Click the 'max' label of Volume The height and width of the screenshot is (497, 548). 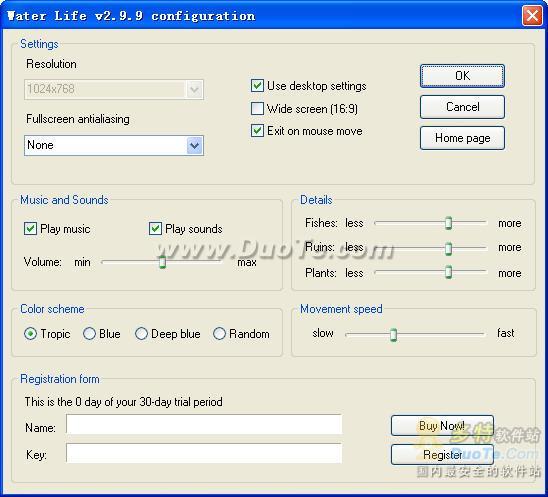coord(247,262)
